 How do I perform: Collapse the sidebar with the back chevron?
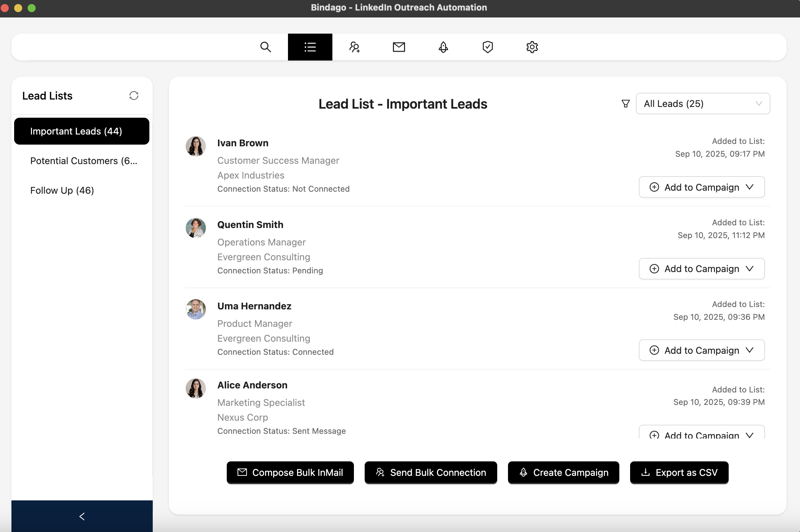click(82, 516)
